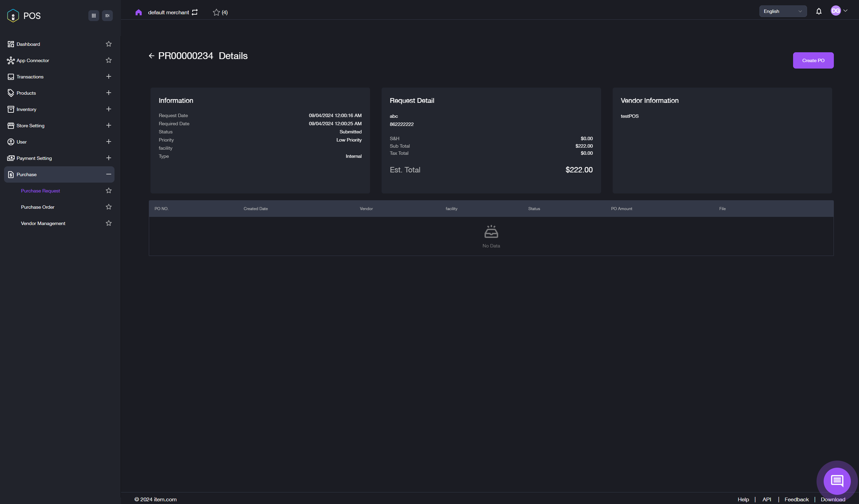859x504 pixels.
Task: Toggle favorite star for Vendor Management
Action: point(109,223)
